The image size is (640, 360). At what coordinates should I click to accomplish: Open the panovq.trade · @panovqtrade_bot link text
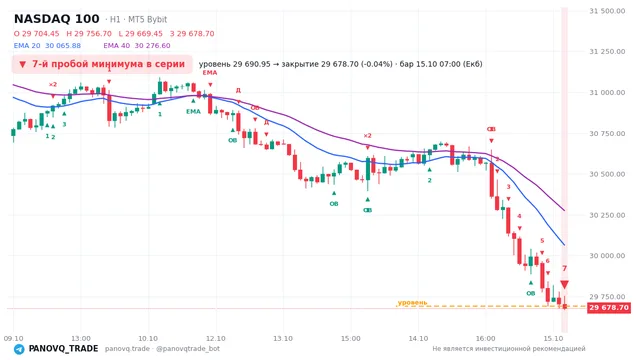[x=162, y=349]
